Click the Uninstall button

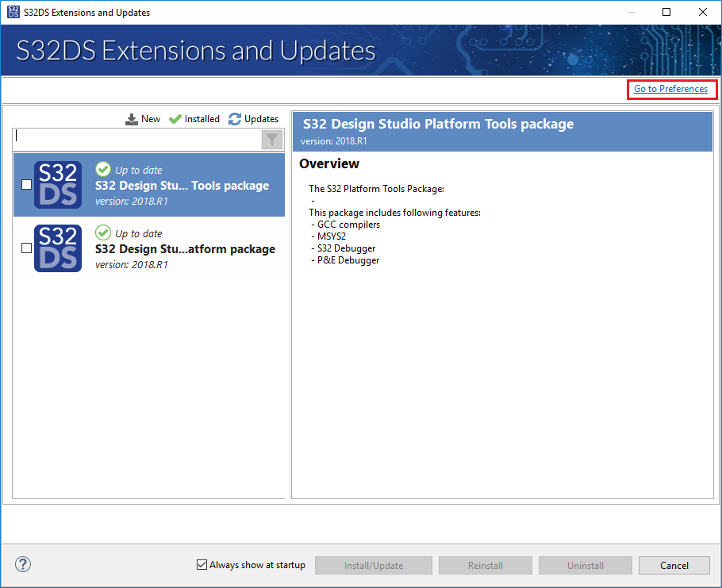point(586,566)
